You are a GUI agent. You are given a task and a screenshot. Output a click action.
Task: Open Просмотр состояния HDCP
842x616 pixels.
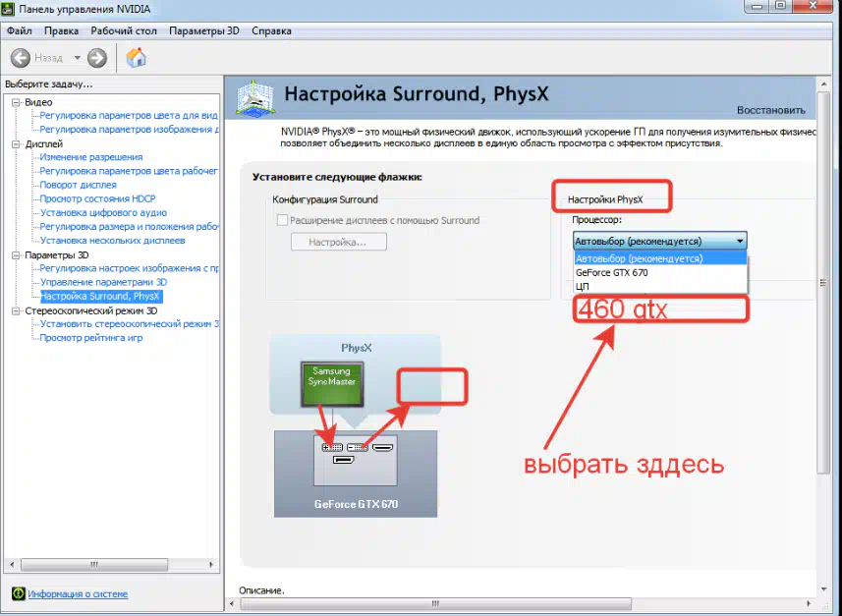point(97,198)
